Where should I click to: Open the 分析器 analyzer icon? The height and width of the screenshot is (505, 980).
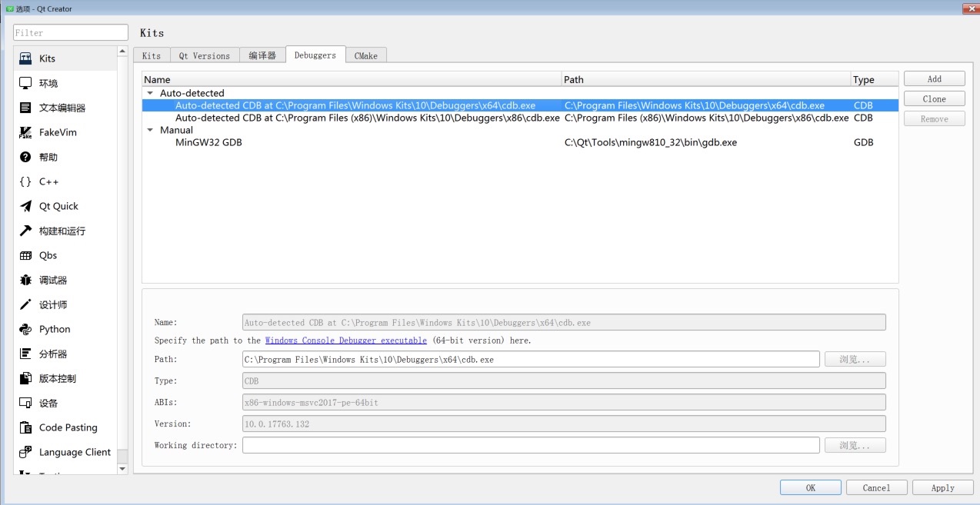coord(25,354)
